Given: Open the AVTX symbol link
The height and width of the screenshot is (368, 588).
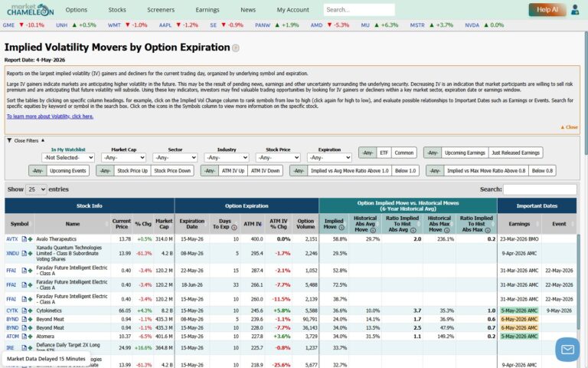Looking at the screenshot, I should coord(12,239).
